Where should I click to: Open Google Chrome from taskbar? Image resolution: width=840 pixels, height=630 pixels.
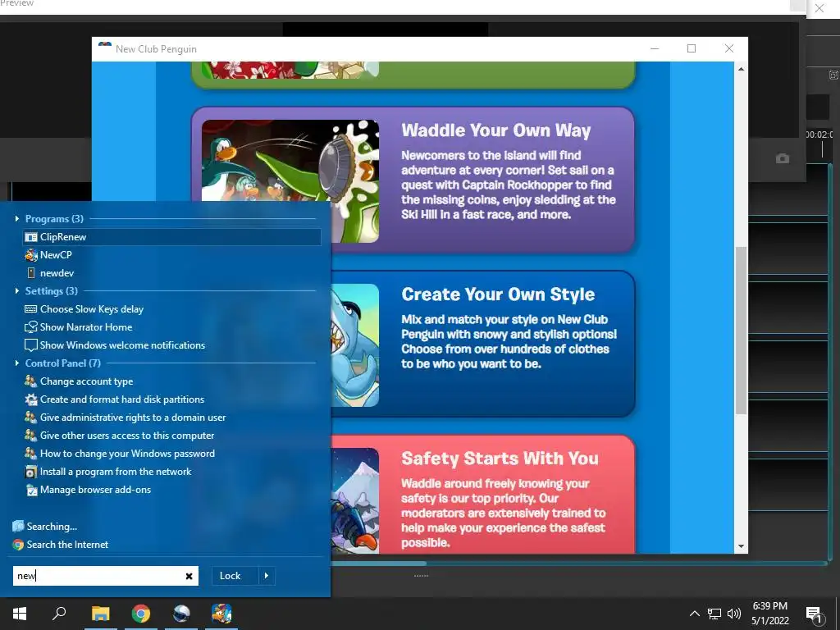141,614
